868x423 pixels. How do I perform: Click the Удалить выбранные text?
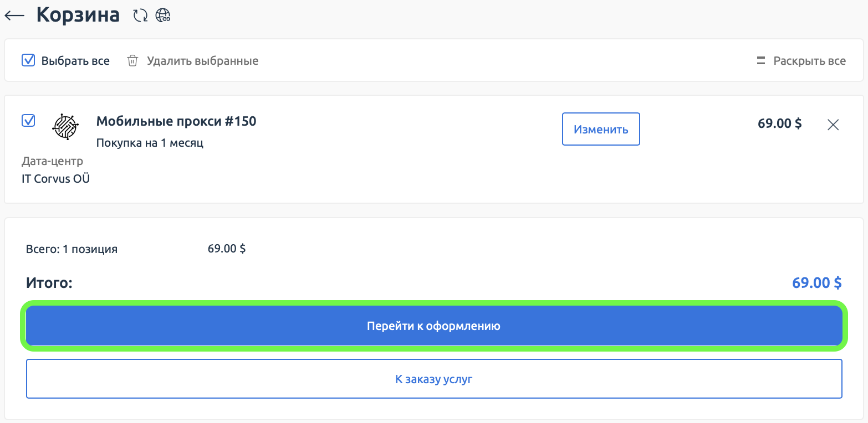click(202, 61)
